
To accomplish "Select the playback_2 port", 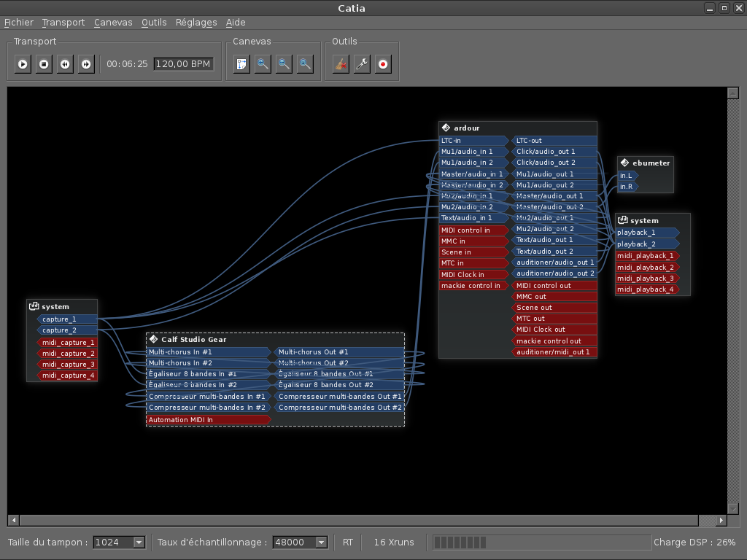I will tap(648, 244).
